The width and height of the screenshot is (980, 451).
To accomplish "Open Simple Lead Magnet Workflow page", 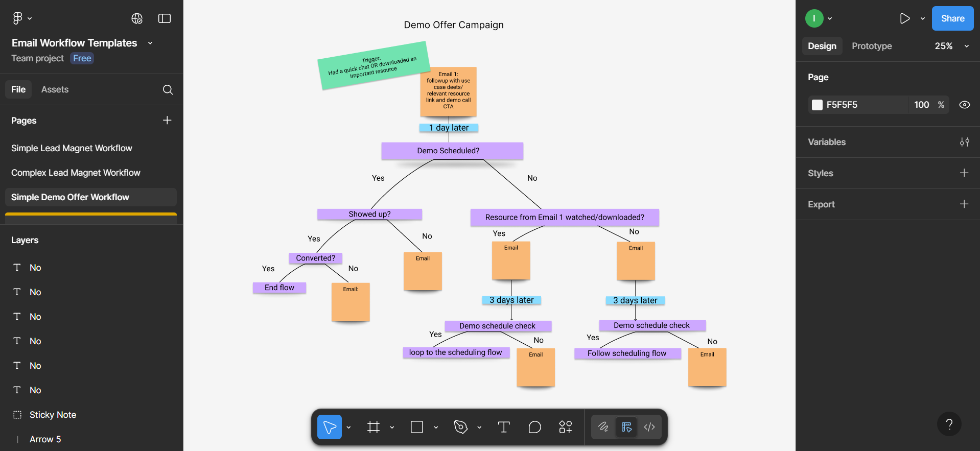I will coord(91,148).
